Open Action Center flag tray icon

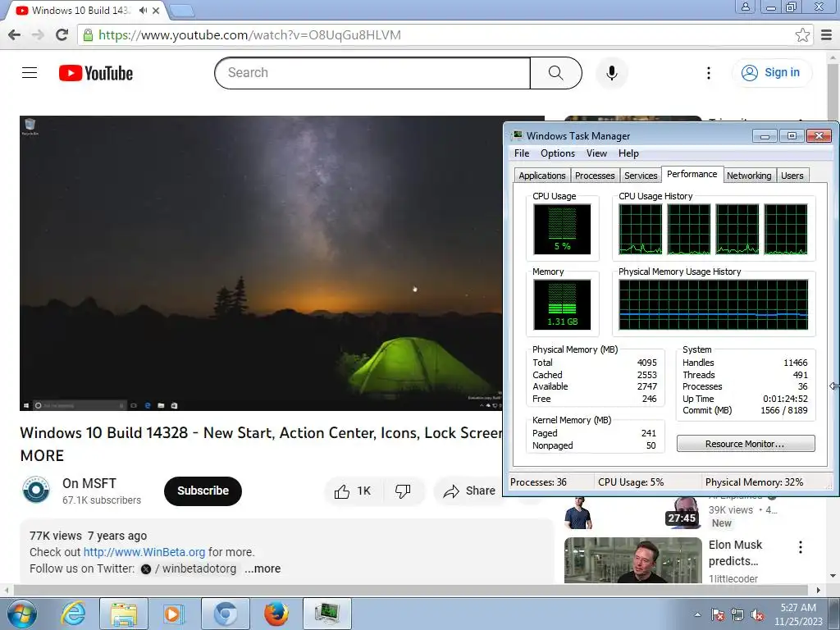click(718, 614)
